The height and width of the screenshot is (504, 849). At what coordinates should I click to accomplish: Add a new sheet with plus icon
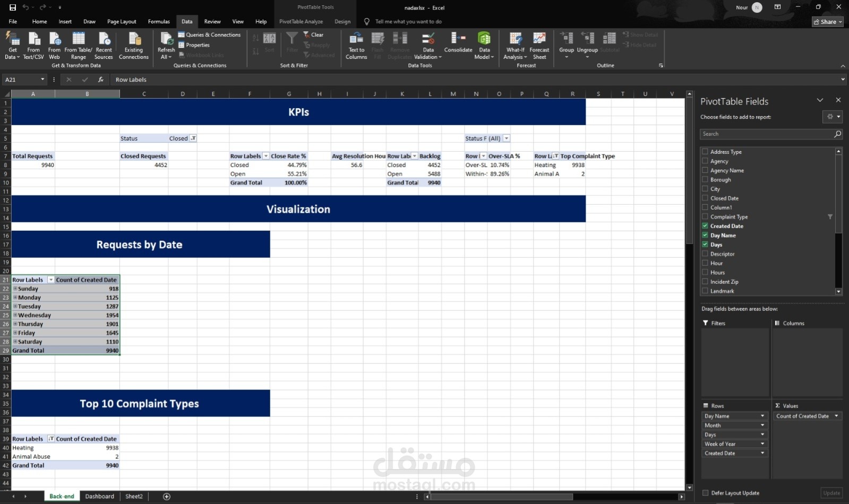point(167,497)
